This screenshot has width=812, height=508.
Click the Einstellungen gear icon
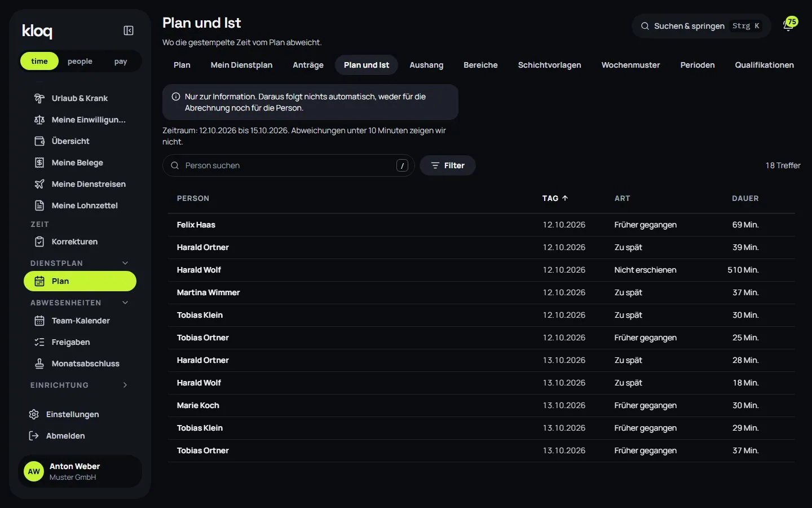point(34,414)
